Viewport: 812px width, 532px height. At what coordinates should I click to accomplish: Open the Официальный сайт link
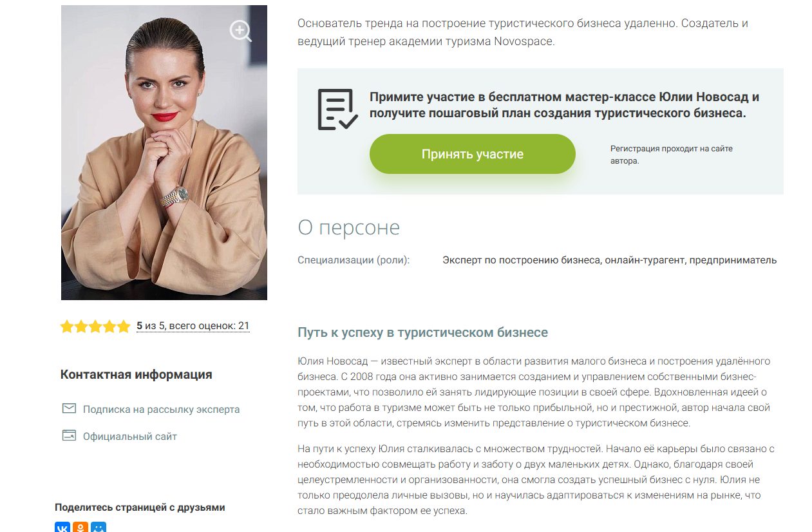tap(130, 436)
